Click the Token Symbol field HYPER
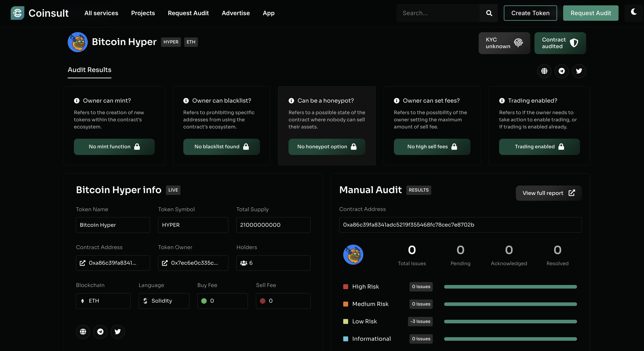Image resolution: width=644 pixels, height=351 pixels. tap(193, 225)
